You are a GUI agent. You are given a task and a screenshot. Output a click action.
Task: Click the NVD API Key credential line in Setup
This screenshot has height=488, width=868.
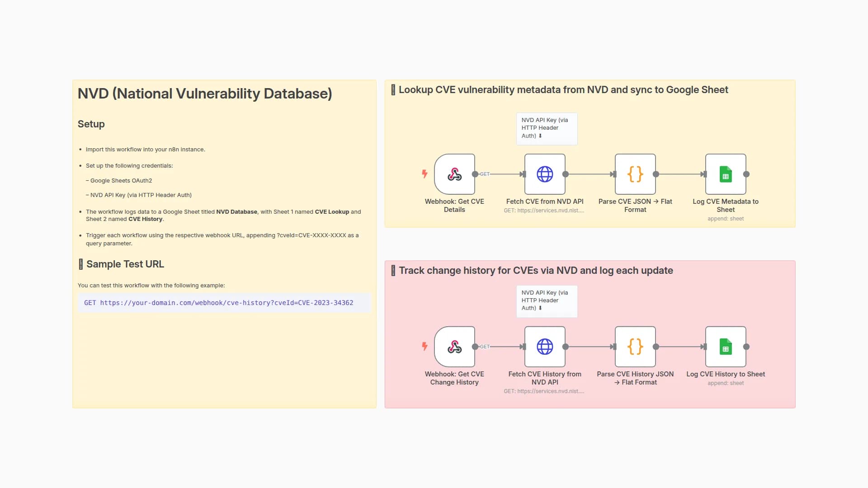click(139, 195)
